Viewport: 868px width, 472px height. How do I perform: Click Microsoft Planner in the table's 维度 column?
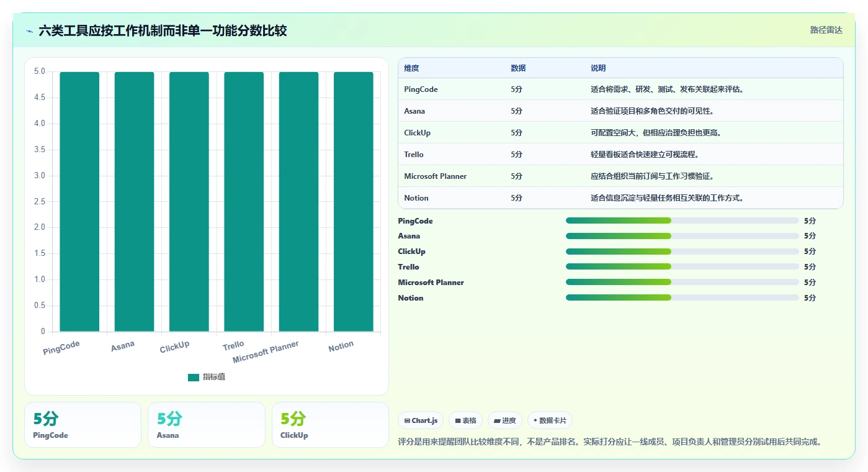click(x=435, y=176)
